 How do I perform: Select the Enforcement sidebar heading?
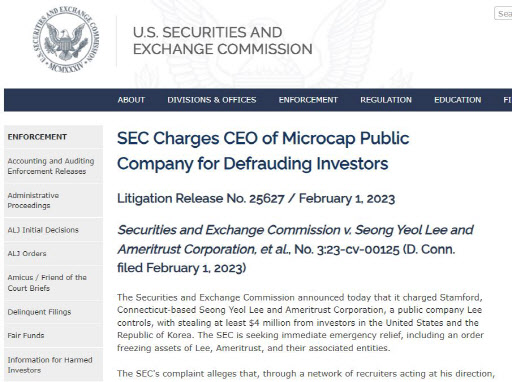point(37,137)
